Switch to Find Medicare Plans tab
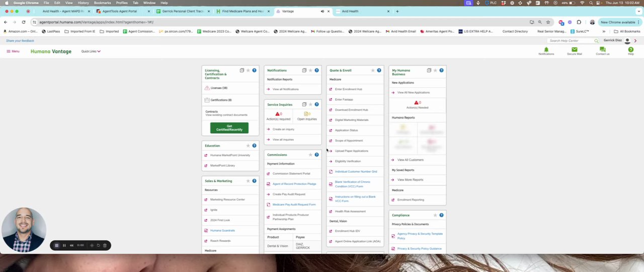This screenshot has width=644, height=272. point(243,11)
